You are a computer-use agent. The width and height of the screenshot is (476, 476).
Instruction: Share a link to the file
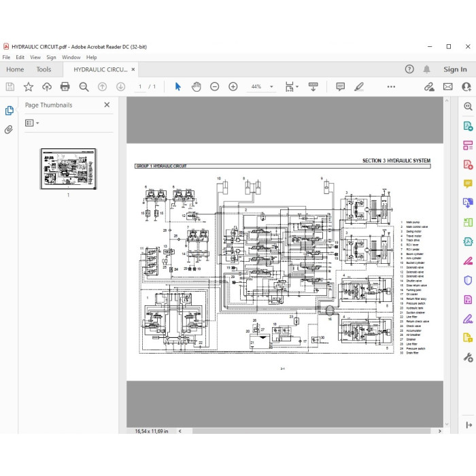coord(429,87)
